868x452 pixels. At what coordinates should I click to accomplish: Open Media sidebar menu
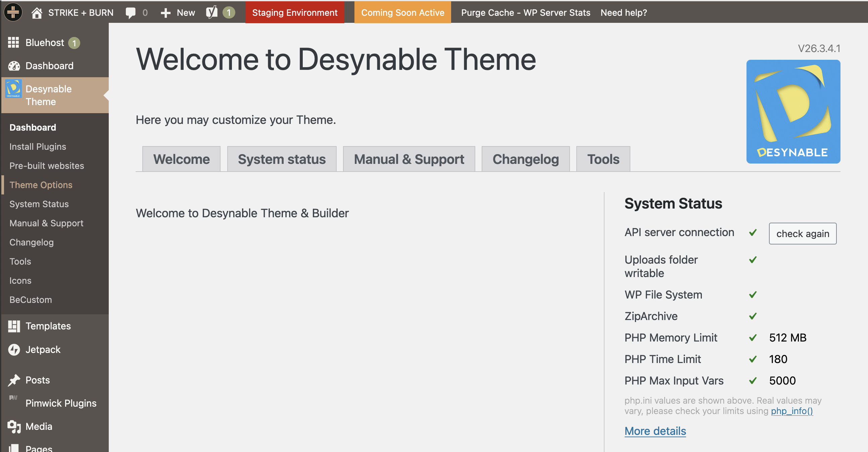tap(55, 426)
